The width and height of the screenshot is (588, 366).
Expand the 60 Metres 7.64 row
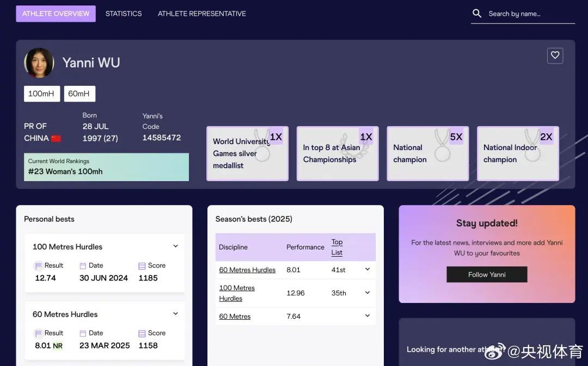(367, 316)
